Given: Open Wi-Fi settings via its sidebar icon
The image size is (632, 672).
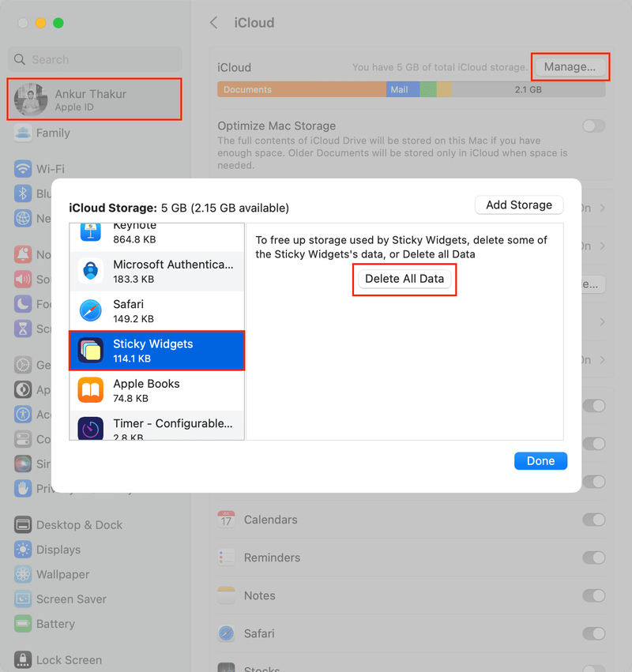Looking at the screenshot, I should point(23,169).
